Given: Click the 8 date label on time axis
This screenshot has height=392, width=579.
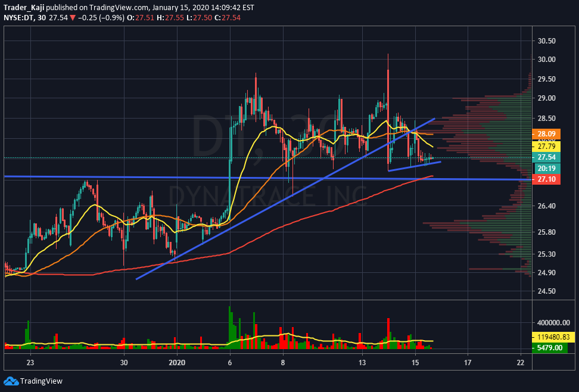Looking at the screenshot, I should [x=283, y=362].
